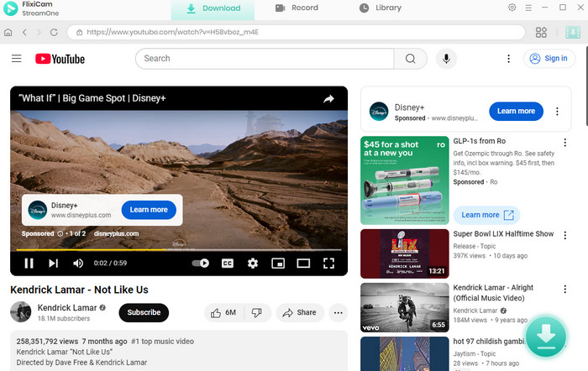The width and height of the screenshot is (588, 371).
Task: Open Kendrick Lamar channel avatar
Action: pos(21,311)
